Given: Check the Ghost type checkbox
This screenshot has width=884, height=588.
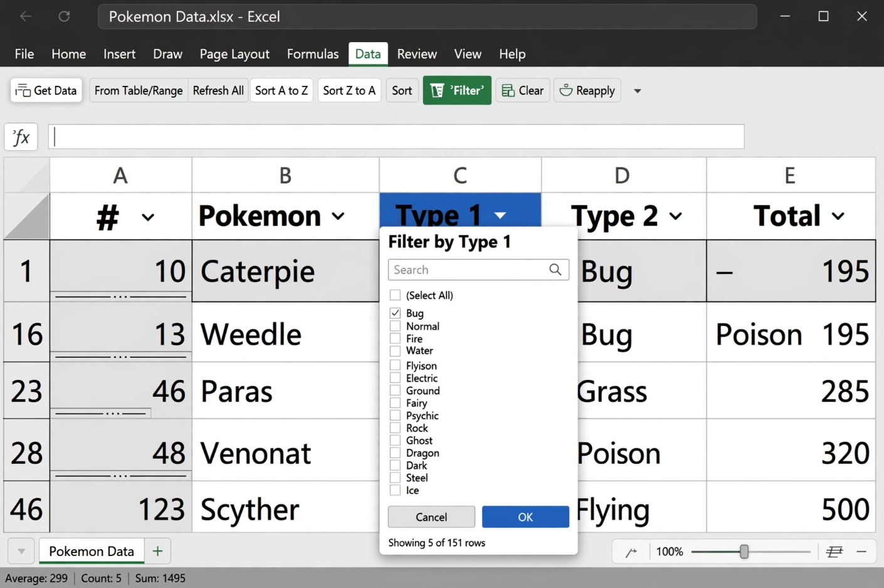Looking at the screenshot, I should pyautogui.click(x=395, y=440).
